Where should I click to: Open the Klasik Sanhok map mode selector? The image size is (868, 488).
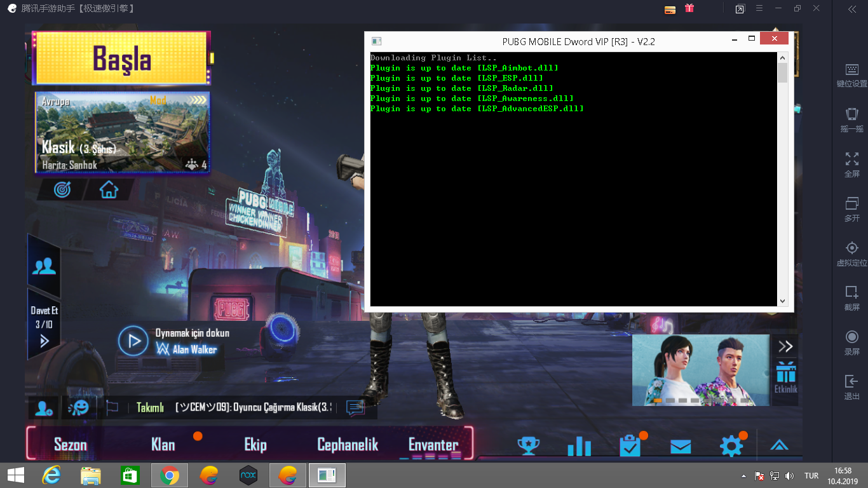(123, 132)
